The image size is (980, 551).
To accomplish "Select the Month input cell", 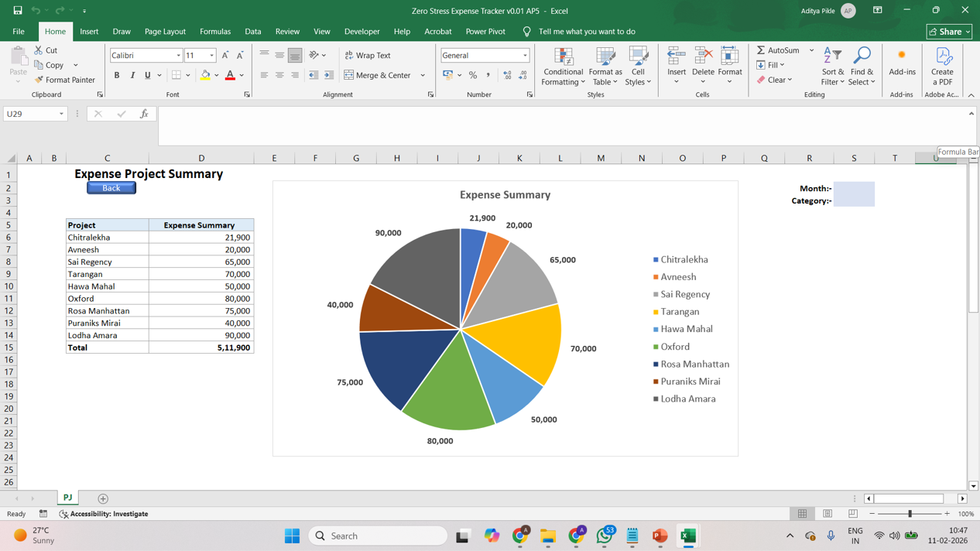I will (854, 188).
